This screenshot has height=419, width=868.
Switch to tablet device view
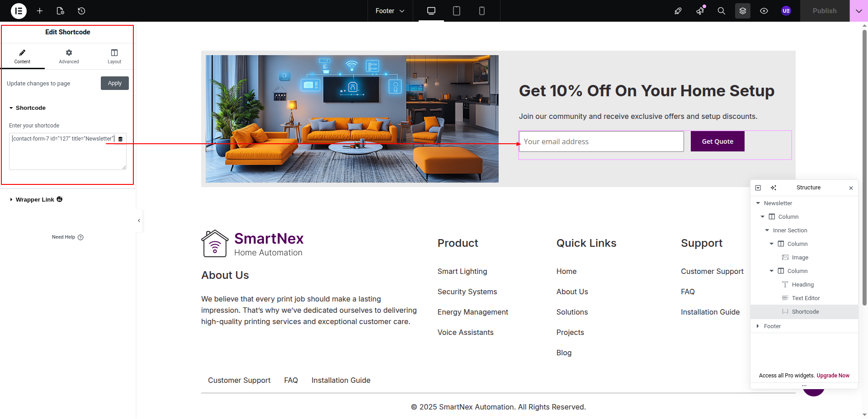coord(457,11)
